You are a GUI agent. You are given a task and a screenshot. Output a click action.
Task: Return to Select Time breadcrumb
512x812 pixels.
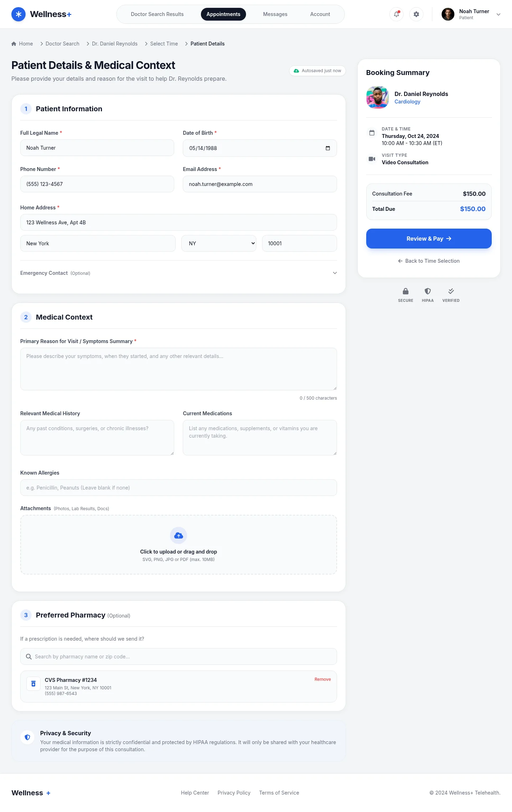click(x=164, y=44)
